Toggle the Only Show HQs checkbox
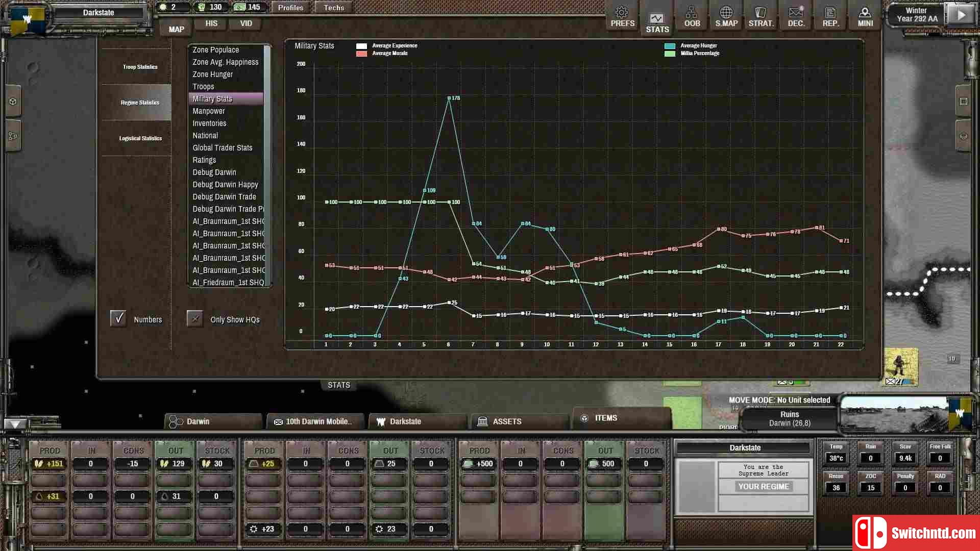 195,318
